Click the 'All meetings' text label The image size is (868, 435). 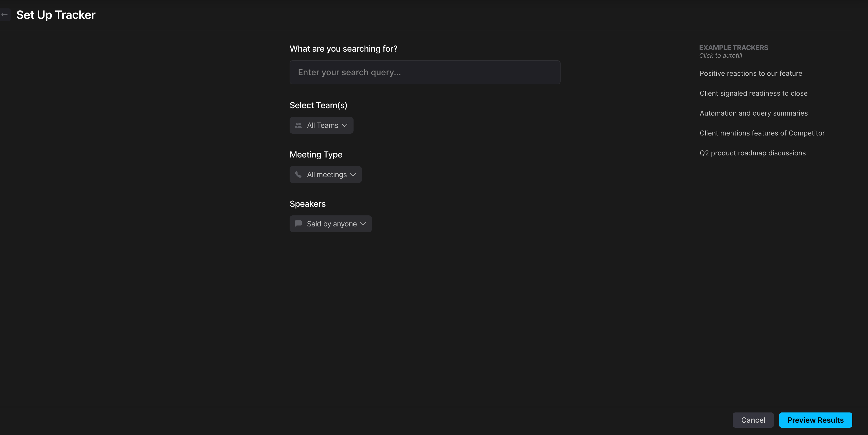click(327, 175)
